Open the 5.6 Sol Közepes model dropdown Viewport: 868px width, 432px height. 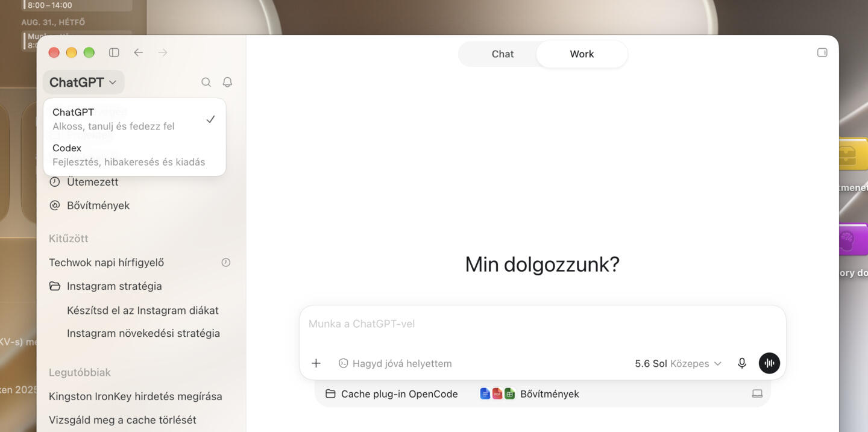click(678, 363)
